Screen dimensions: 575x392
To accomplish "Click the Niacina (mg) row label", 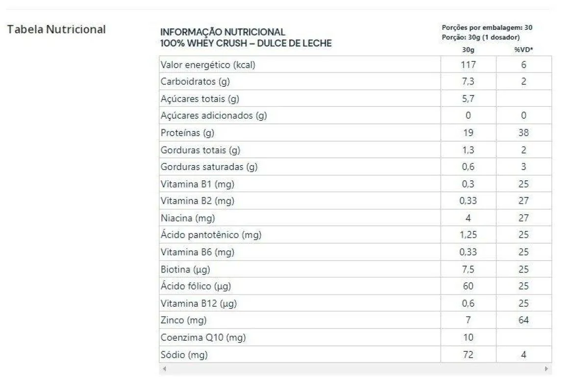I will 188,218.
